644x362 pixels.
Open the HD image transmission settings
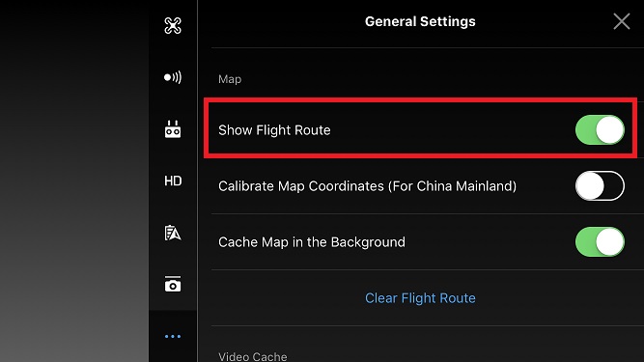(x=173, y=181)
